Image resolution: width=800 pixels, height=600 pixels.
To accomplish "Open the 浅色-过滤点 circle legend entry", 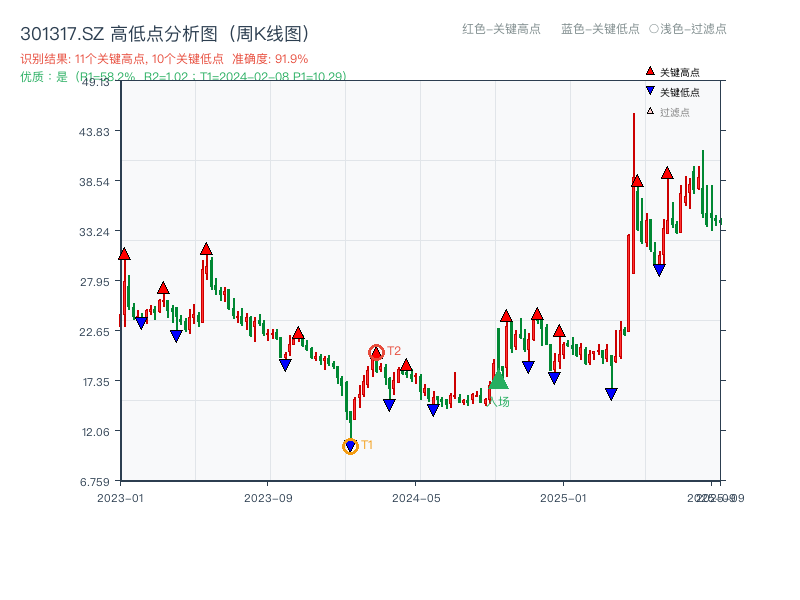I will coord(686,30).
